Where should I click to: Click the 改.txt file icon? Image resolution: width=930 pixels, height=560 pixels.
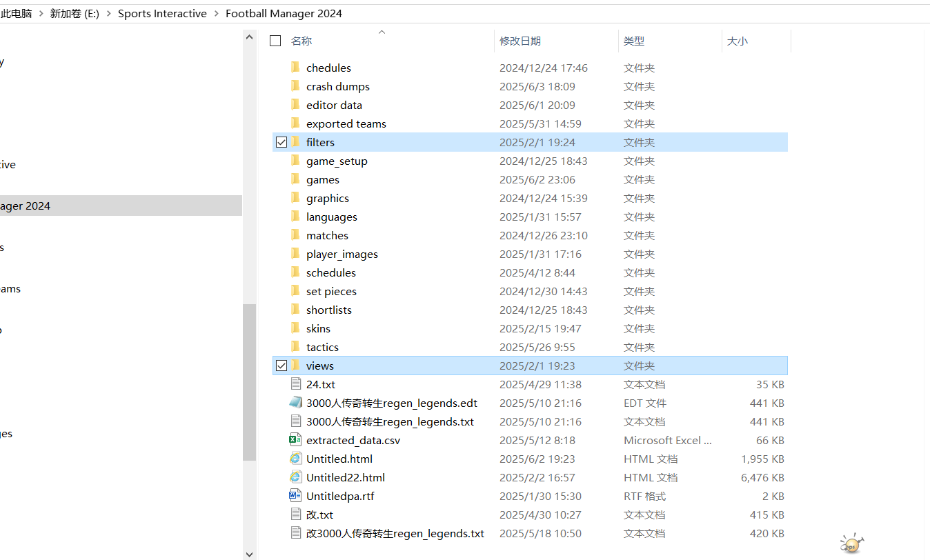pos(295,514)
